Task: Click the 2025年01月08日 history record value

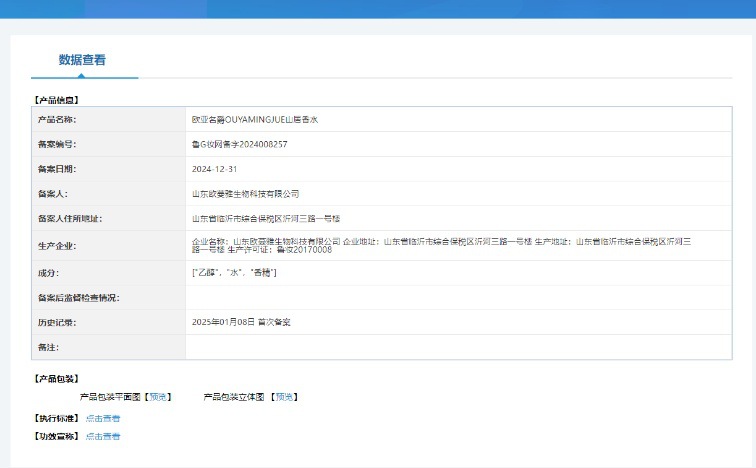Action: click(241, 322)
